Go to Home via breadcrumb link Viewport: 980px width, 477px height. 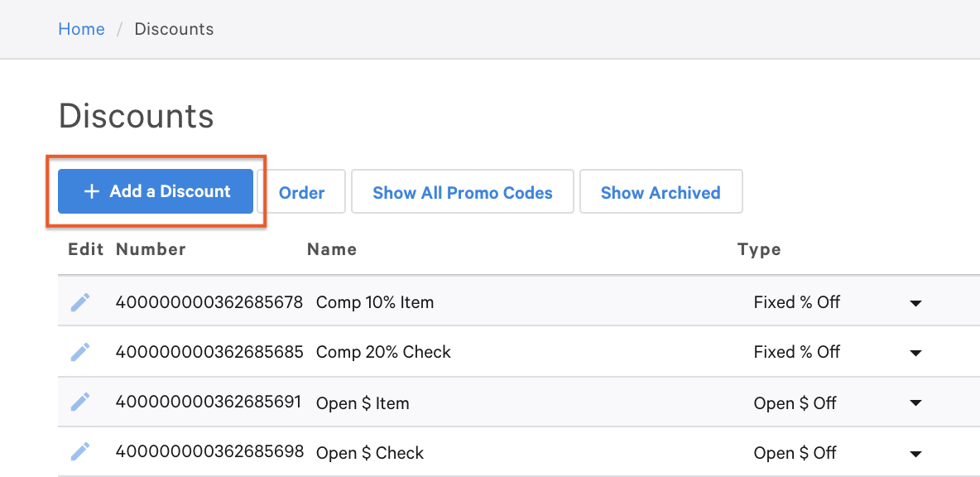tap(81, 29)
